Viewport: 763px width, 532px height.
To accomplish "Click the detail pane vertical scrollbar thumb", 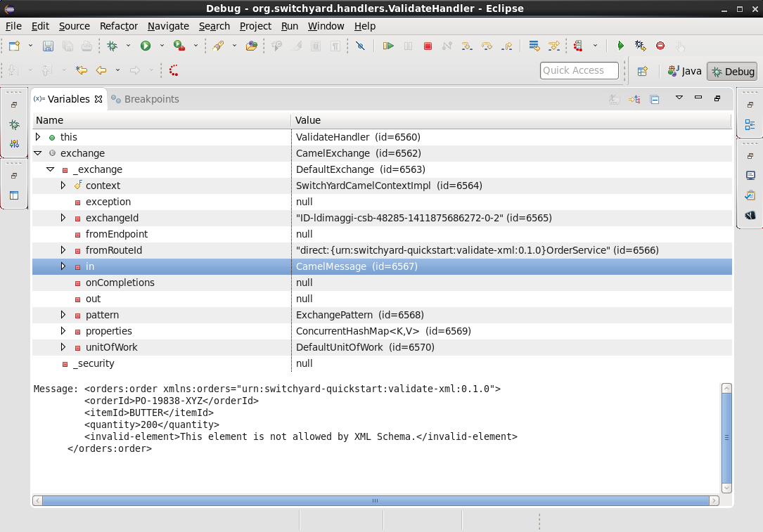I will [x=726, y=438].
